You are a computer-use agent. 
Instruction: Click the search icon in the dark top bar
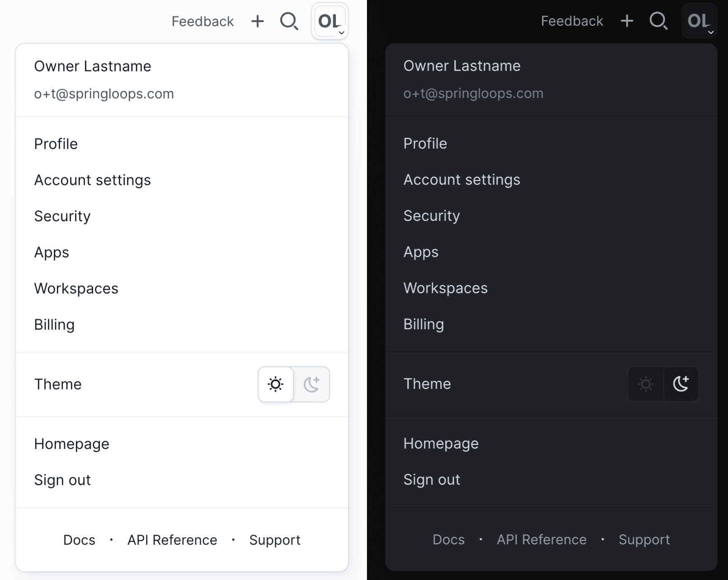(x=658, y=21)
